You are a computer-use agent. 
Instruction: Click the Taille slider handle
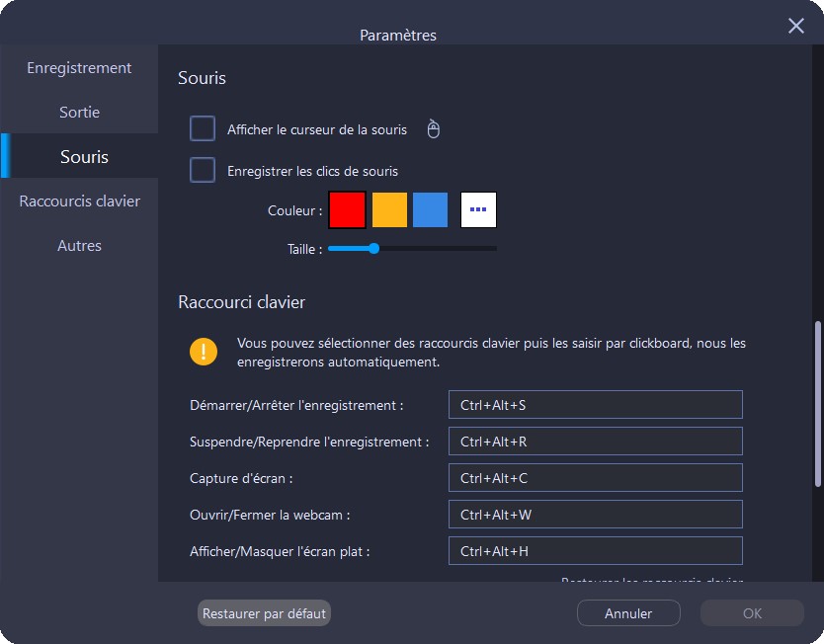click(373, 249)
